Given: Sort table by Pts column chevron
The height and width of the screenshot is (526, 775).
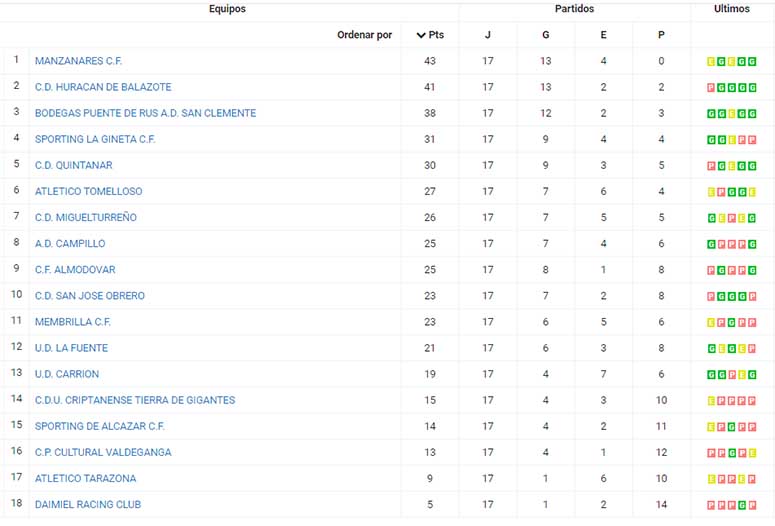Looking at the screenshot, I should (x=421, y=35).
